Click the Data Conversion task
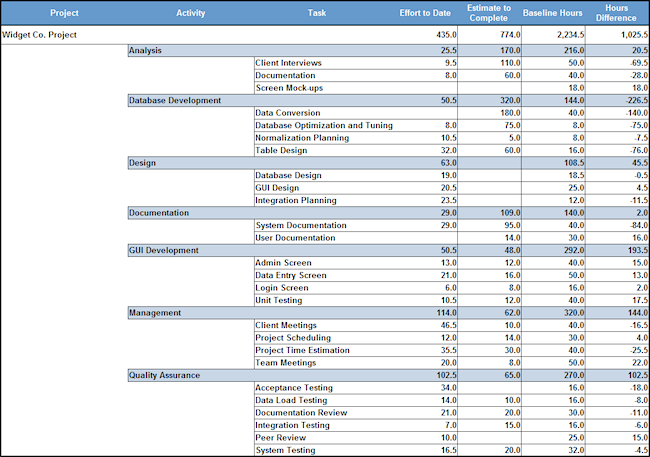Screen dimensions: 650x457 (x=288, y=113)
